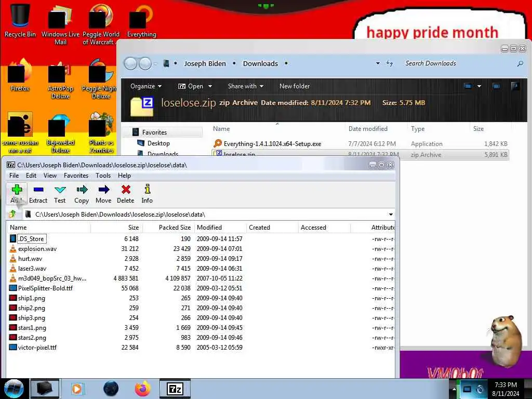Open the Help menu in 7-Zip
532x399 pixels.
coord(124,176)
